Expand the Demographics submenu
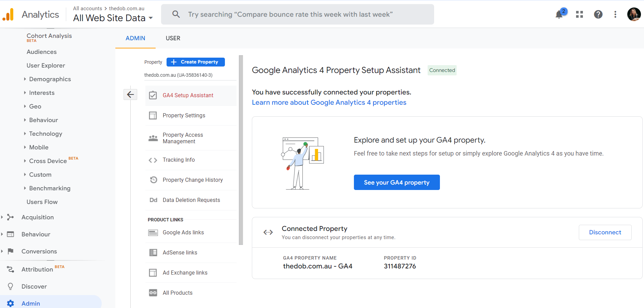This screenshot has width=644, height=308. [25, 79]
